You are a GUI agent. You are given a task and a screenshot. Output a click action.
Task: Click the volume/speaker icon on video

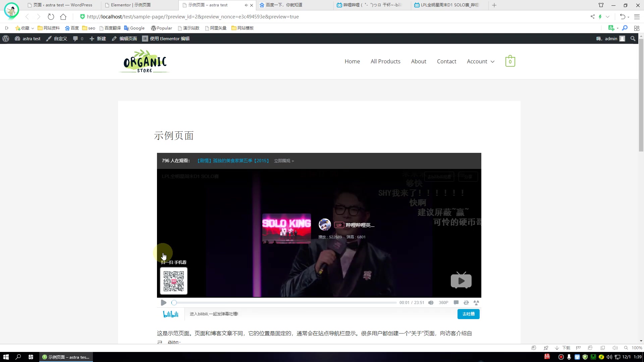pos(431,302)
